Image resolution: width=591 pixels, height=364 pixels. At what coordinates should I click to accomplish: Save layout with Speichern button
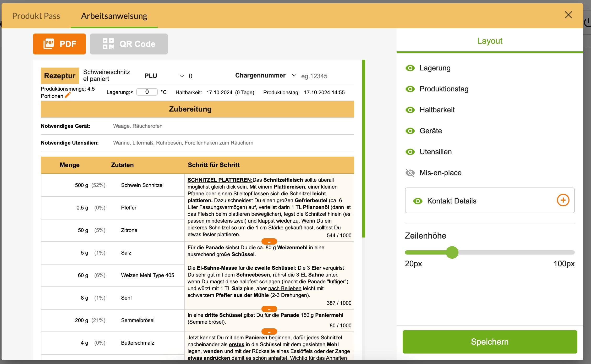click(x=490, y=342)
